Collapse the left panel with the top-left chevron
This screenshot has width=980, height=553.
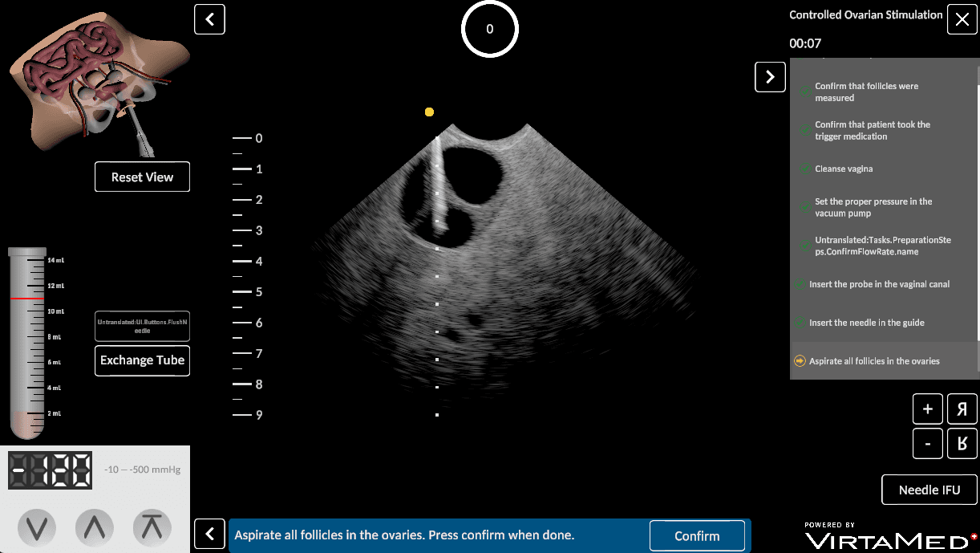click(209, 19)
